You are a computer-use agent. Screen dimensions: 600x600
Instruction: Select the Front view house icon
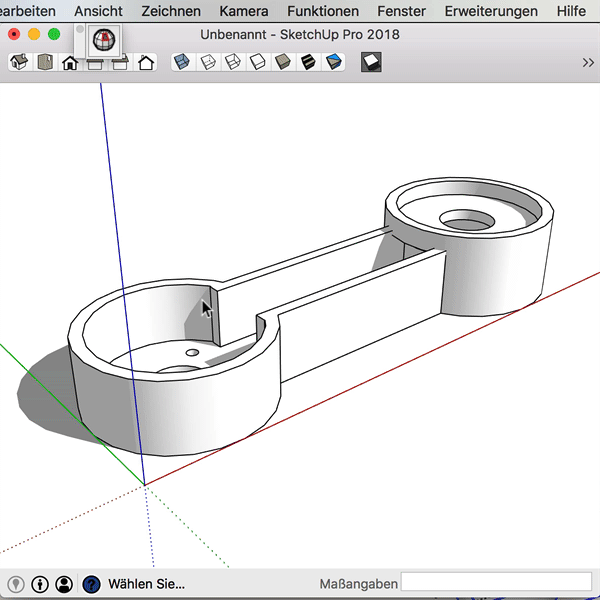[70, 63]
